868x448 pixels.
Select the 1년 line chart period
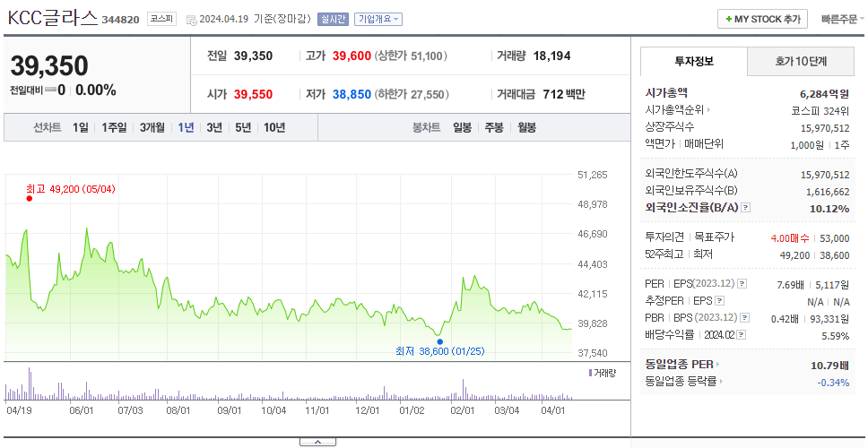(186, 128)
